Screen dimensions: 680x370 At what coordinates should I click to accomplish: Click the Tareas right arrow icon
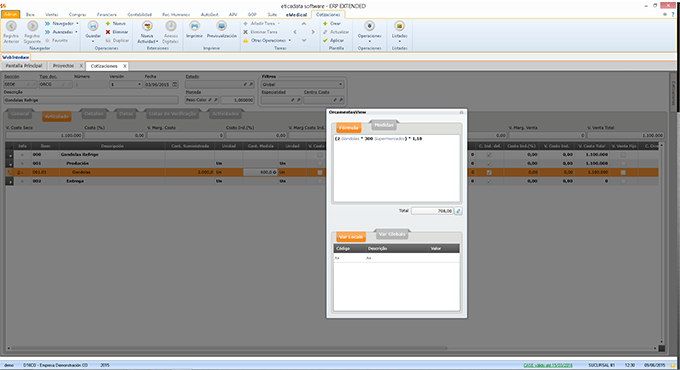coord(313,32)
